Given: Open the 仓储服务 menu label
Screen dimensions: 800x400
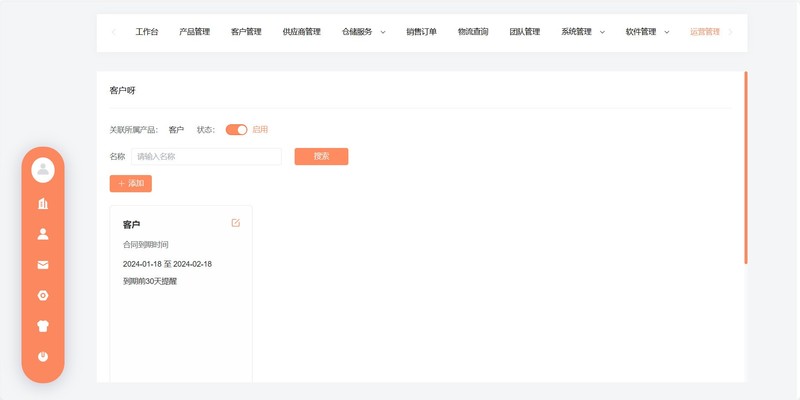Looking at the screenshot, I should [357, 32].
